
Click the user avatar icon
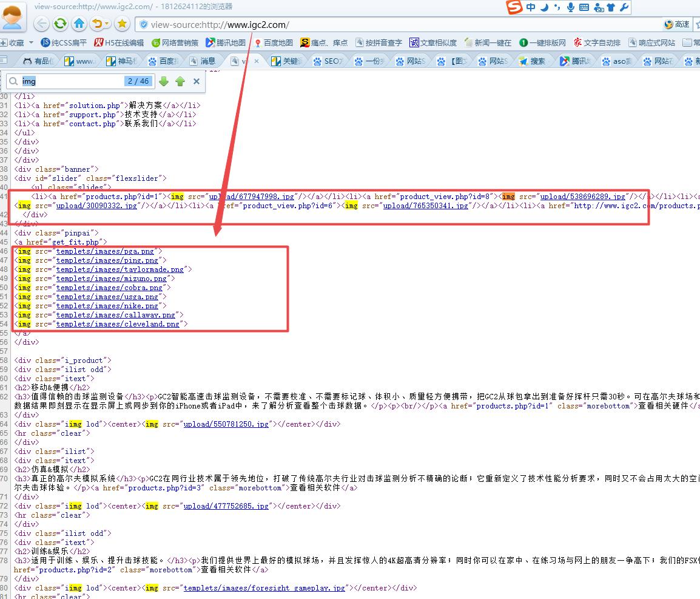coord(13,16)
